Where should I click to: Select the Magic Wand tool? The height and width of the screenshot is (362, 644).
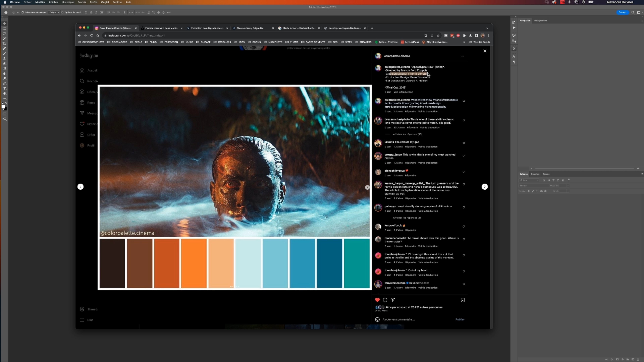click(4, 39)
